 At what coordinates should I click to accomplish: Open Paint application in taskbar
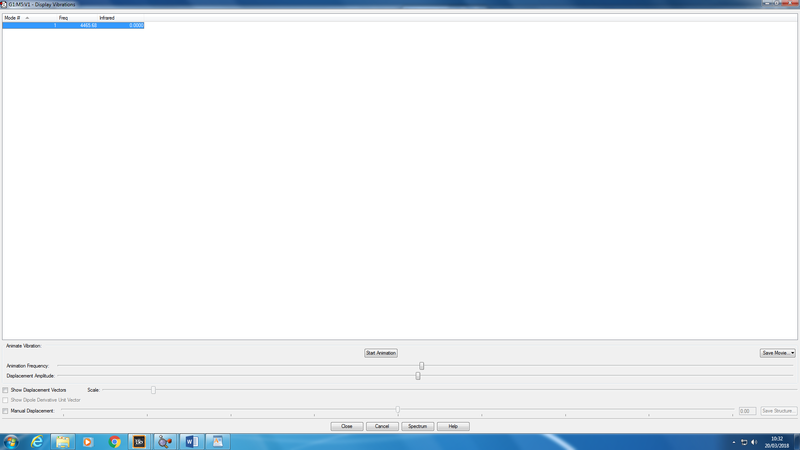coord(218,442)
